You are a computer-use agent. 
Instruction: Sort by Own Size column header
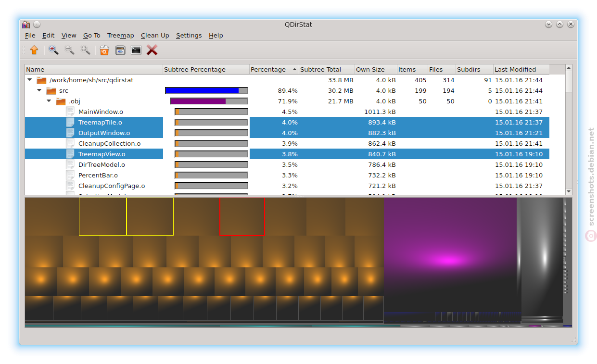(376, 70)
